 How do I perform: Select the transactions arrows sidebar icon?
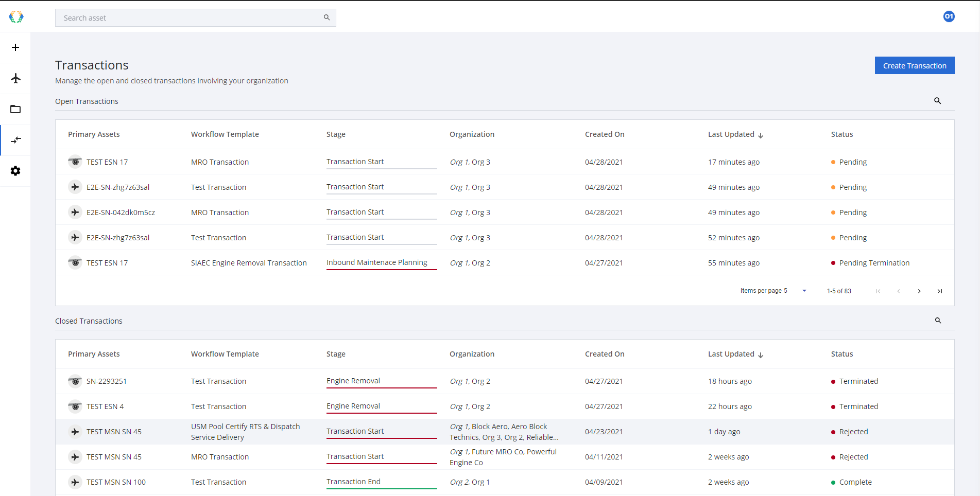[x=16, y=140]
